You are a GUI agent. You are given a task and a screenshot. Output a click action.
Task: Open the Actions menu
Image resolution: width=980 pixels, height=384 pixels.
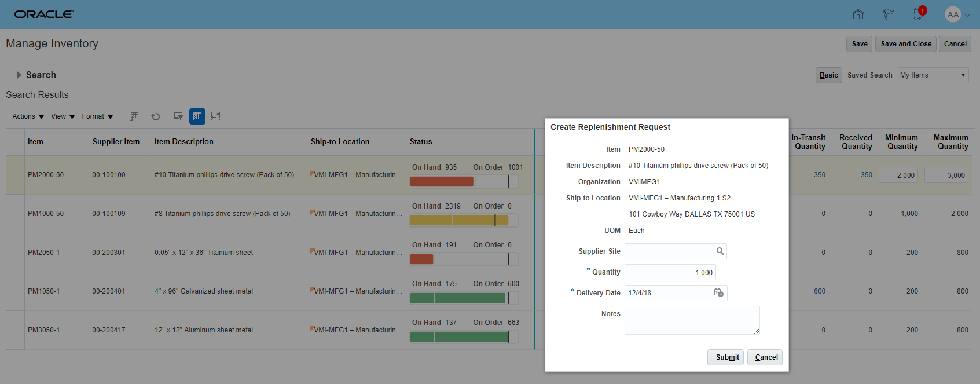28,116
